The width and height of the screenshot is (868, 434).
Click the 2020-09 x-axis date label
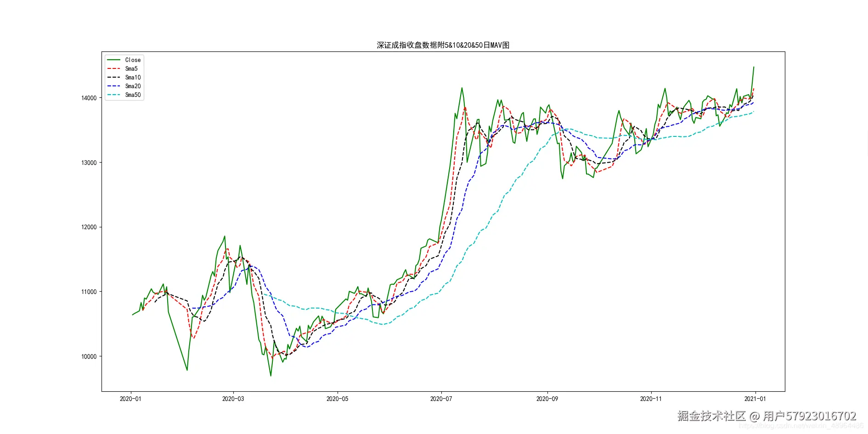[x=547, y=399]
